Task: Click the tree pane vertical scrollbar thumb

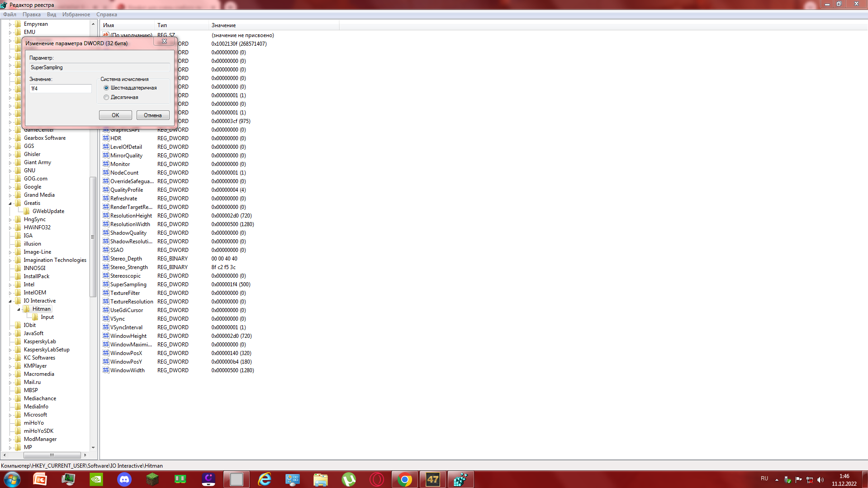Action: pos(93,237)
